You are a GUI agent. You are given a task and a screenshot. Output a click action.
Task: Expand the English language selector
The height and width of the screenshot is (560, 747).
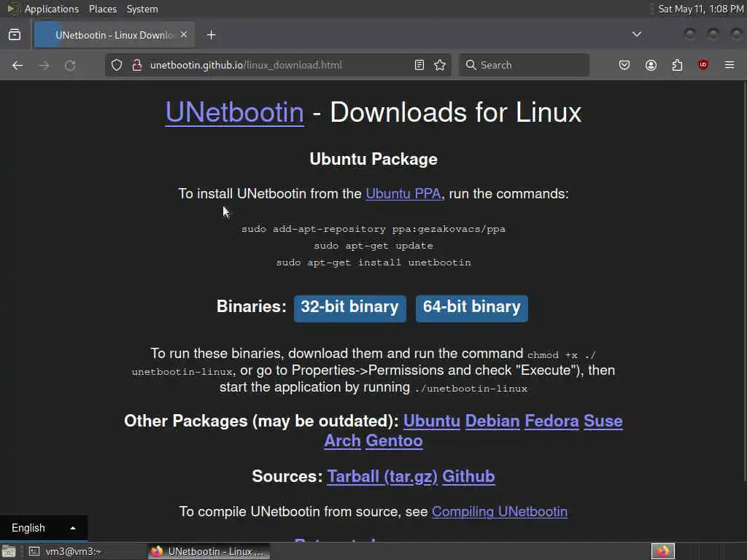pyautogui.click(x=43, y=528)
